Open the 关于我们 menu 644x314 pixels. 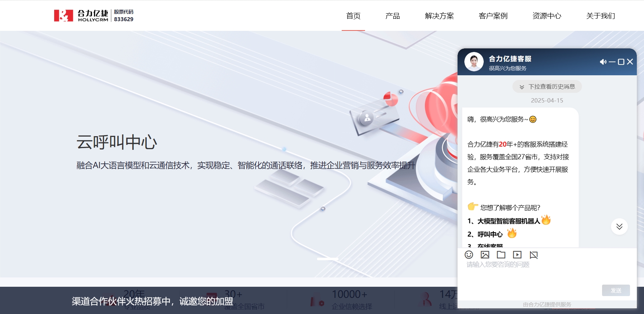point(601,16)
